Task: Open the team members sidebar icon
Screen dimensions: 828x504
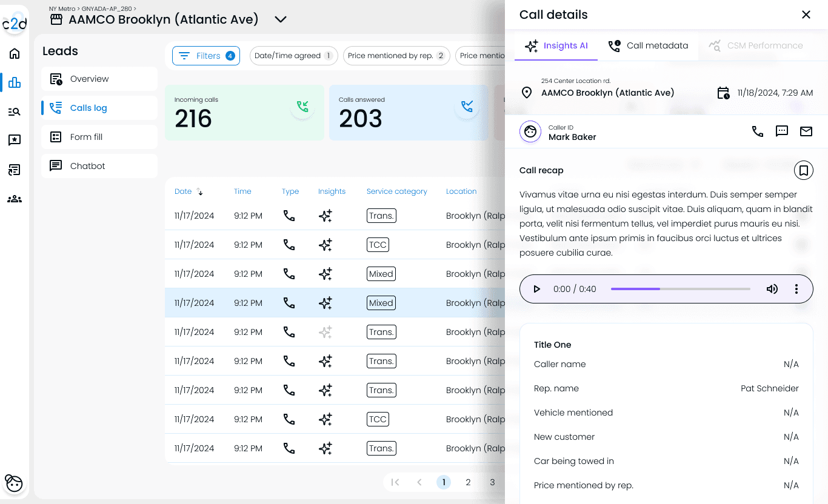Action: pos(15,199)
